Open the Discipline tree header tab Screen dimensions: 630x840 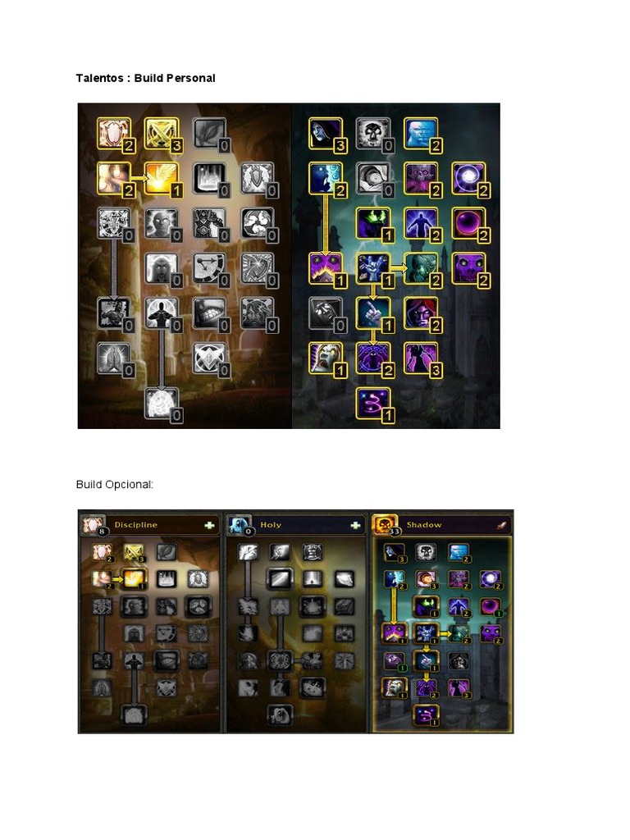[x=150, y=525]
